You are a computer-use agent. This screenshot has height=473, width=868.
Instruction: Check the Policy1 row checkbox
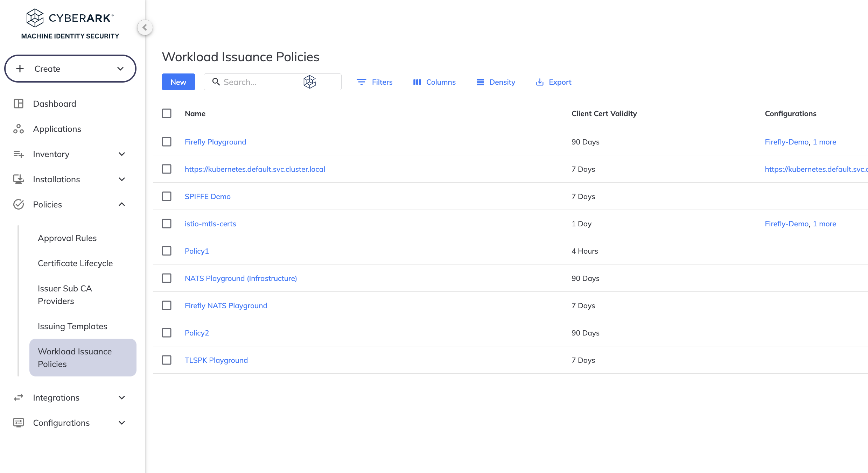point(167,251)
